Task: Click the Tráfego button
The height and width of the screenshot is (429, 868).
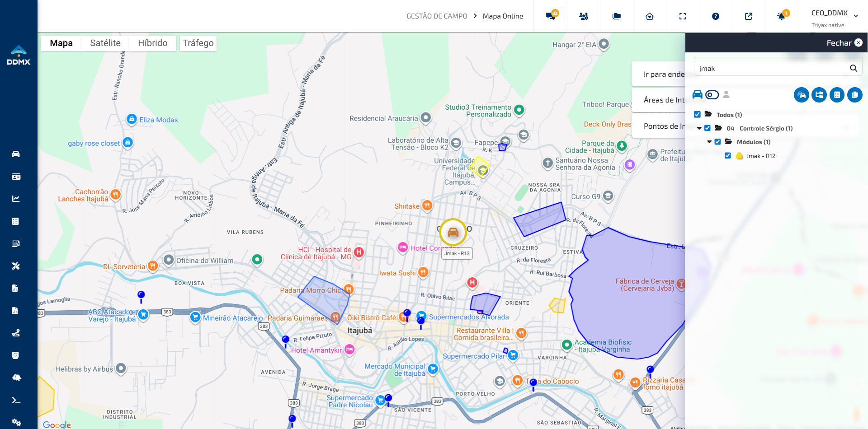Action: 198,43
